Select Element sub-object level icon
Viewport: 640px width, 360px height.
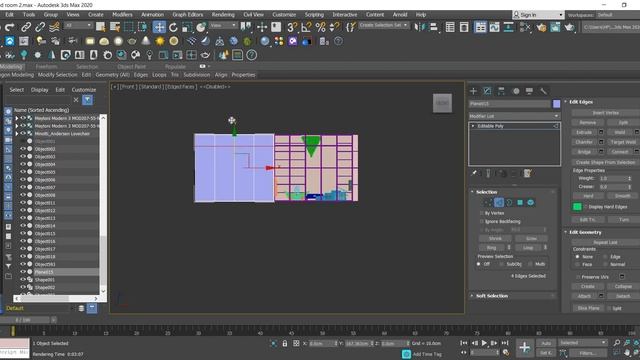click(531, 202)
